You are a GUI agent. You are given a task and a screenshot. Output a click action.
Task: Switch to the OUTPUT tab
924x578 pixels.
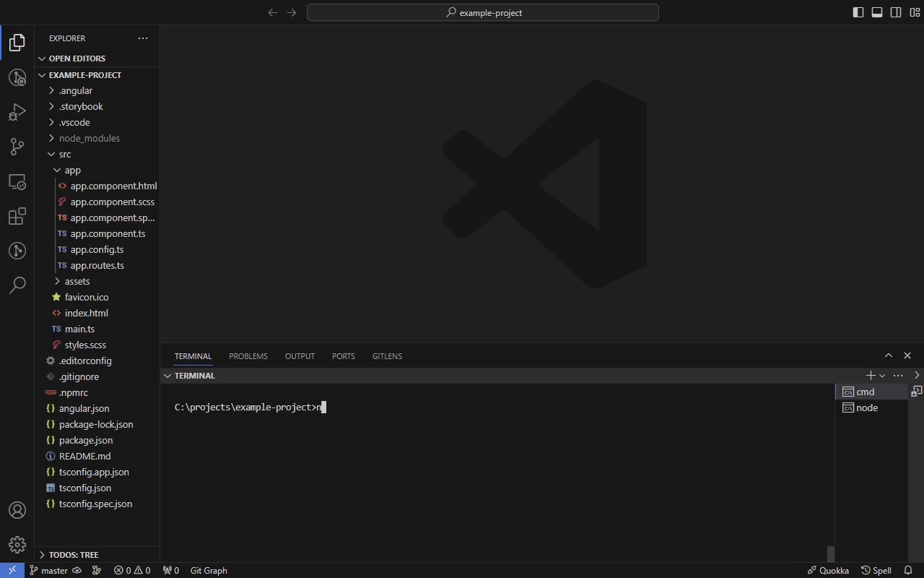pos(300,356)
